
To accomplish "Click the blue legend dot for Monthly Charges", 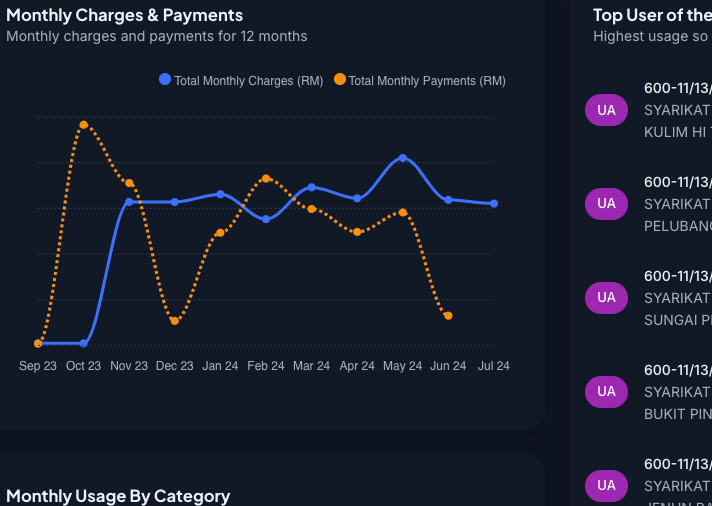I will tap(165, 80).
